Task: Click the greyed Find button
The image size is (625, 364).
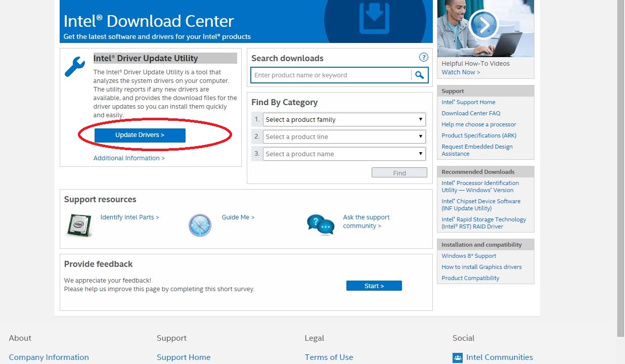Action: (399, 173)
